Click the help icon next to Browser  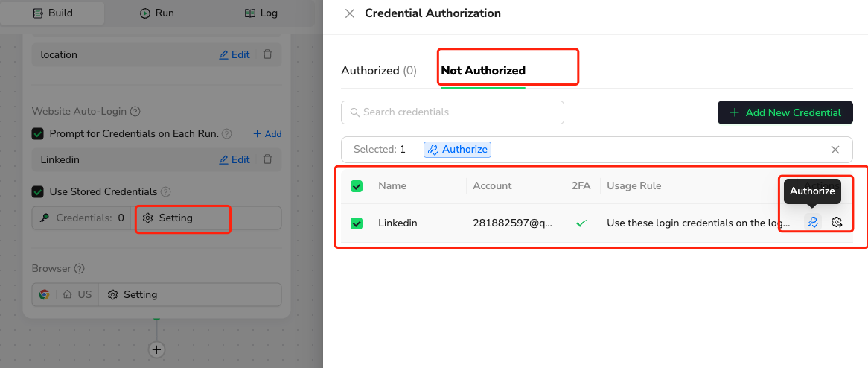[x=80, y=269]
